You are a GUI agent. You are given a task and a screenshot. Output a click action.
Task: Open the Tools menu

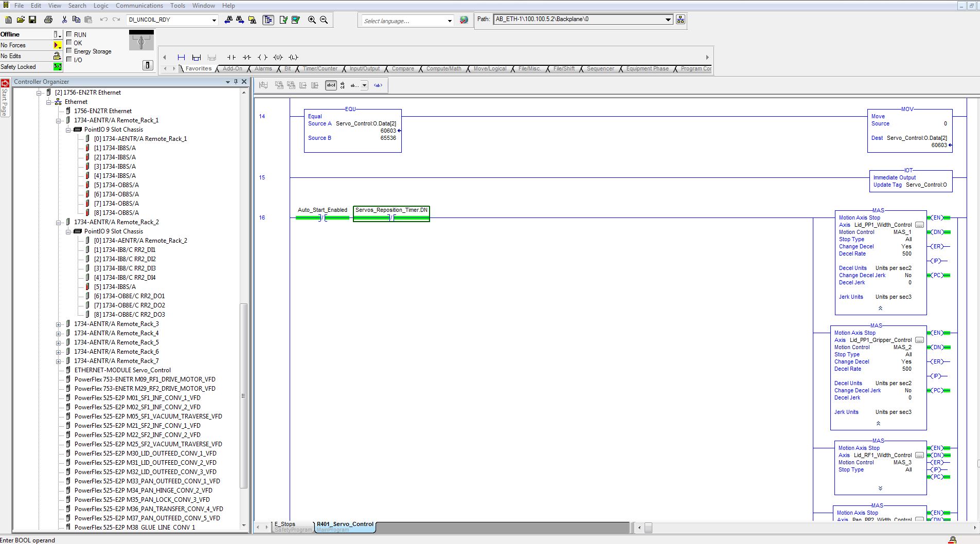click(x=177, y=6)
